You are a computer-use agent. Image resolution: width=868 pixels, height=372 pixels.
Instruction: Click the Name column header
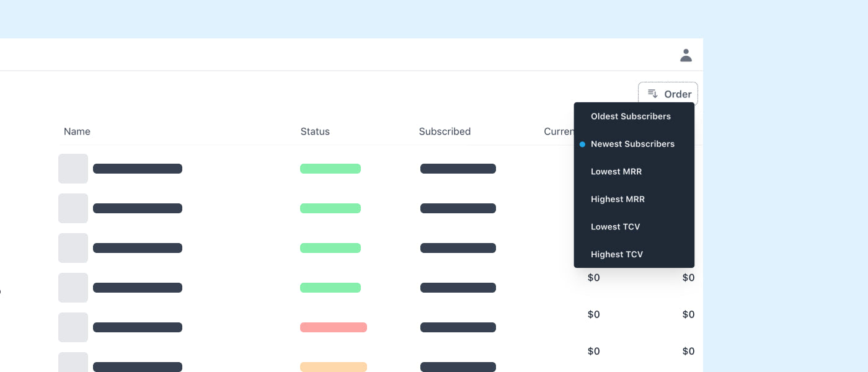tap(77, 131)
